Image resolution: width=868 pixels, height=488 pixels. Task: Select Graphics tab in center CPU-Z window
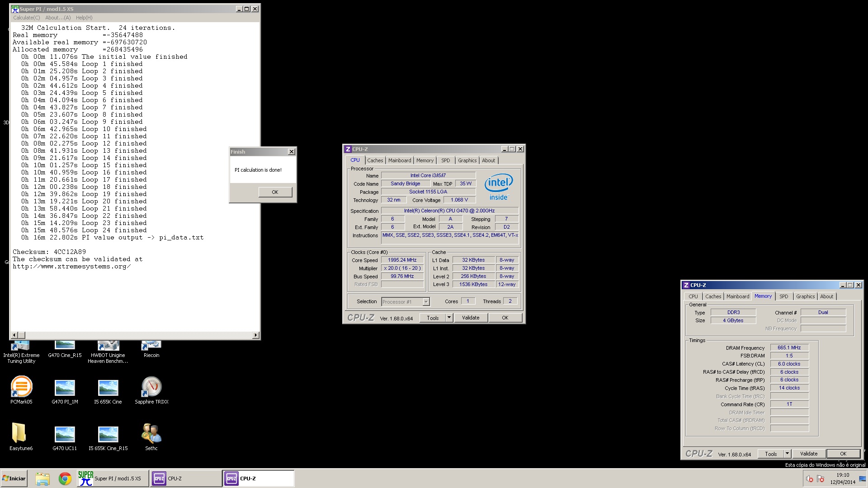pos(467,160)
